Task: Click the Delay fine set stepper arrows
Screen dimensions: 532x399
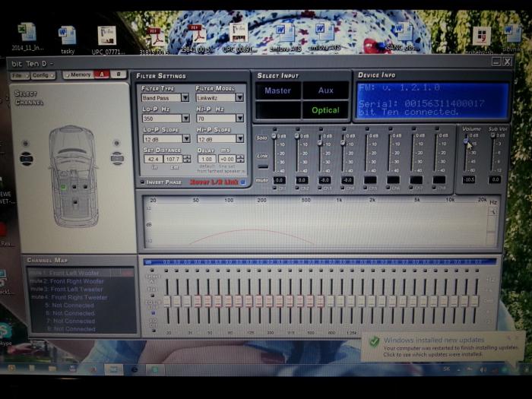Action: 240,158
